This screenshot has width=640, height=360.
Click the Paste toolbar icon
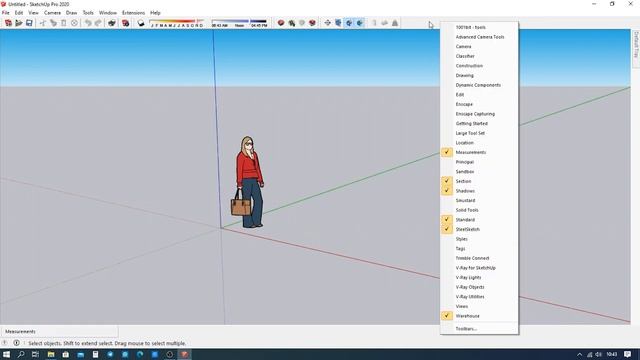(64, 23)
